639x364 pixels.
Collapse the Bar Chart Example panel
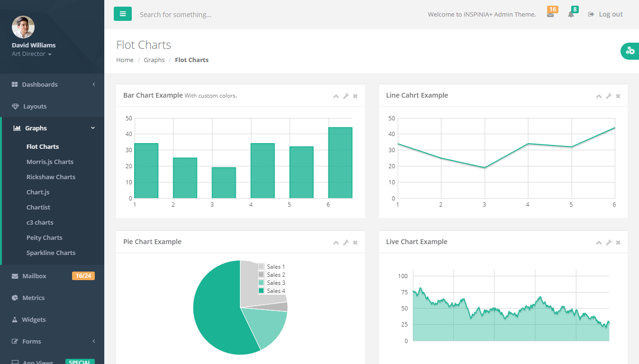(x=336, y=96)
